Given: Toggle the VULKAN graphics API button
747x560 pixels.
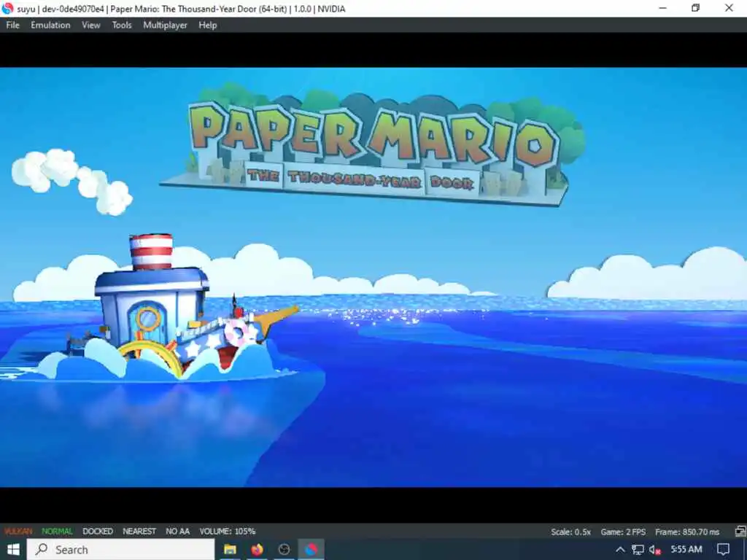Looking at the screenshot, I should point(18,531).
